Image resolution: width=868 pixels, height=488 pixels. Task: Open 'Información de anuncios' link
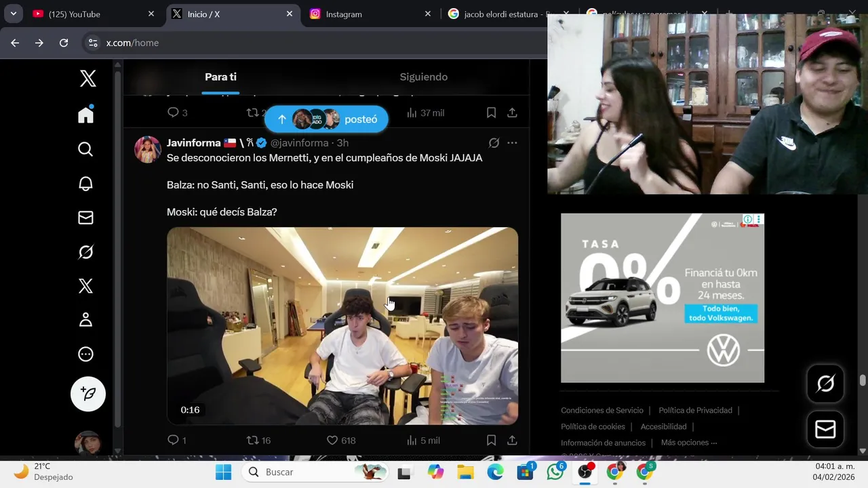603,443
